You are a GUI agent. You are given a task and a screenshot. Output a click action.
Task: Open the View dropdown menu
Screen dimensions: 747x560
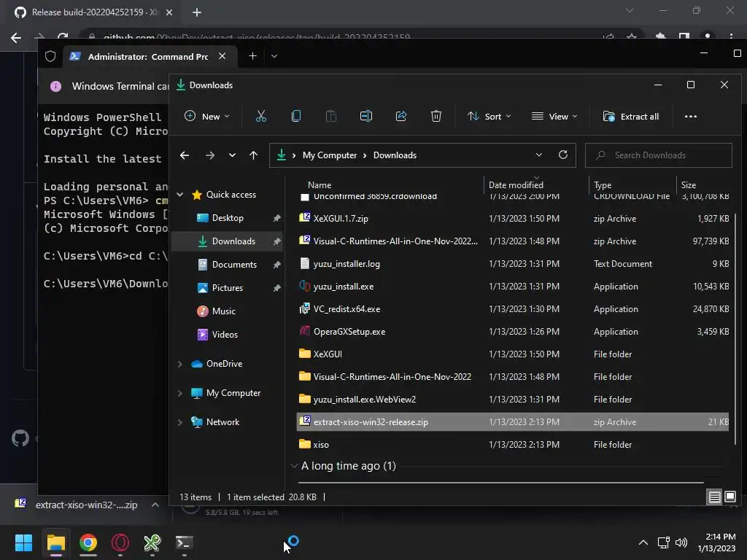tap(554, 116)
